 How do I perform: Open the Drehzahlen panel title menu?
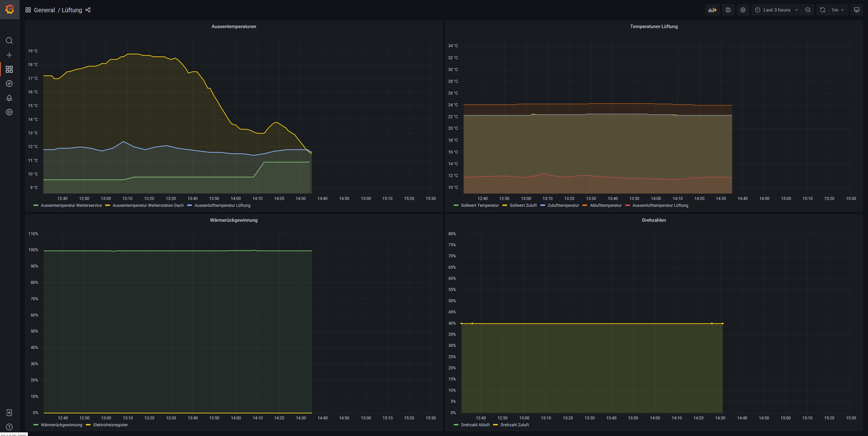coord(654,220)
